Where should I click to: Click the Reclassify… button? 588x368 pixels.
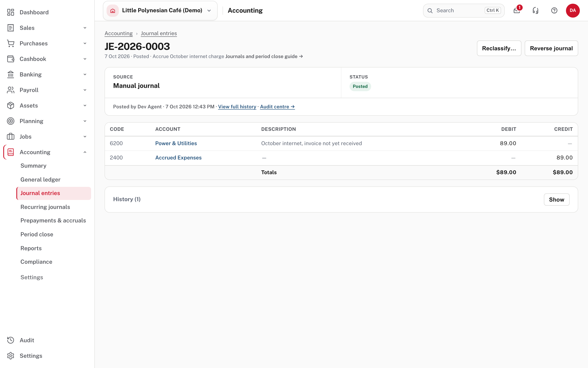(499, 48)
